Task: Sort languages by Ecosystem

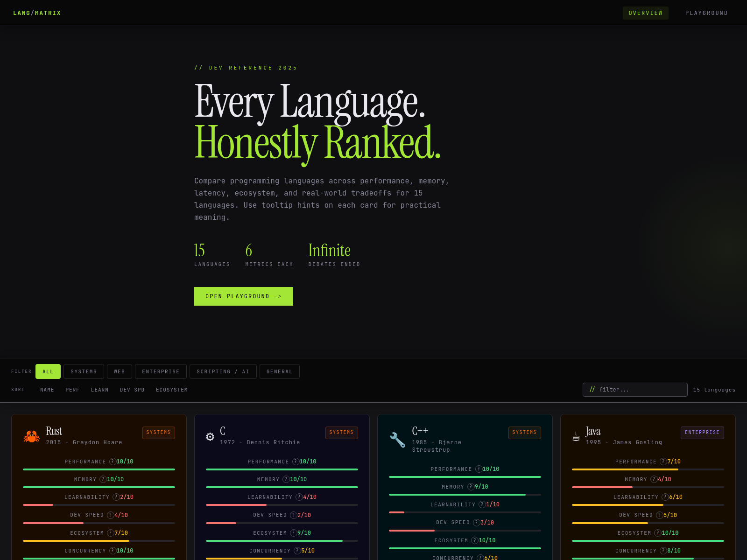Action: (x=172, y=390)
